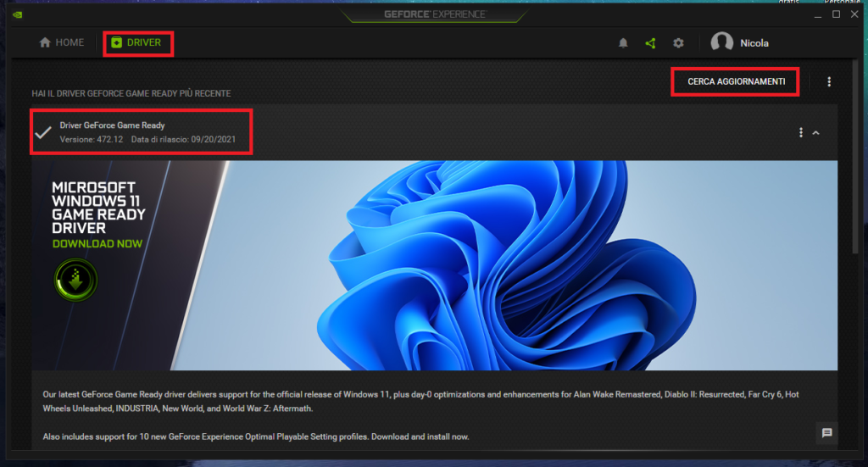Open driver entry three-dot options menu

pos(800,133)
